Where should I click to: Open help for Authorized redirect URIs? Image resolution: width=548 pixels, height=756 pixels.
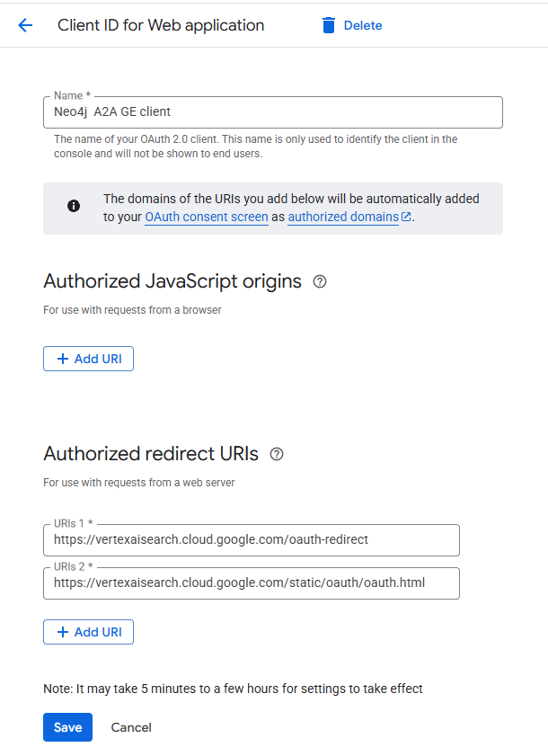tap(277, 454)
